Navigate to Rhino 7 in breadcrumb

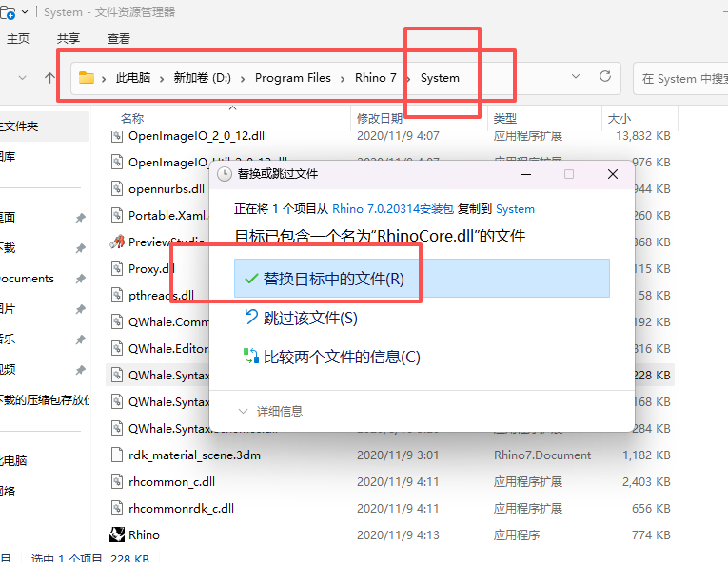(376, 78)
